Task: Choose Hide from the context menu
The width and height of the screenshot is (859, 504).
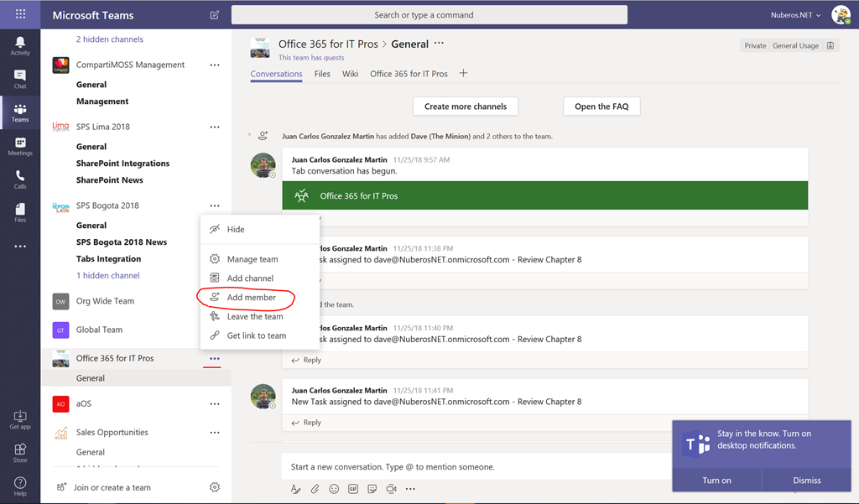Action: click(260, 229)
